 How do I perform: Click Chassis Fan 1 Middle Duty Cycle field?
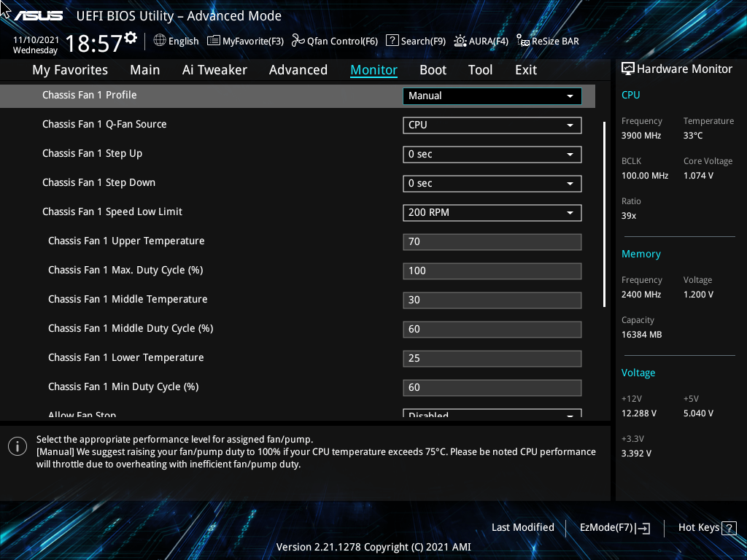click(492, 329)
